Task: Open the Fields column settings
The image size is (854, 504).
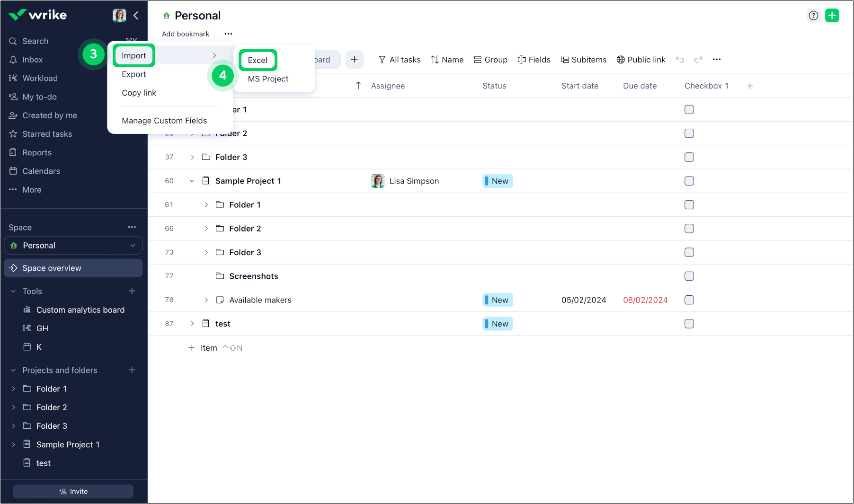Action: pos(534,60)
